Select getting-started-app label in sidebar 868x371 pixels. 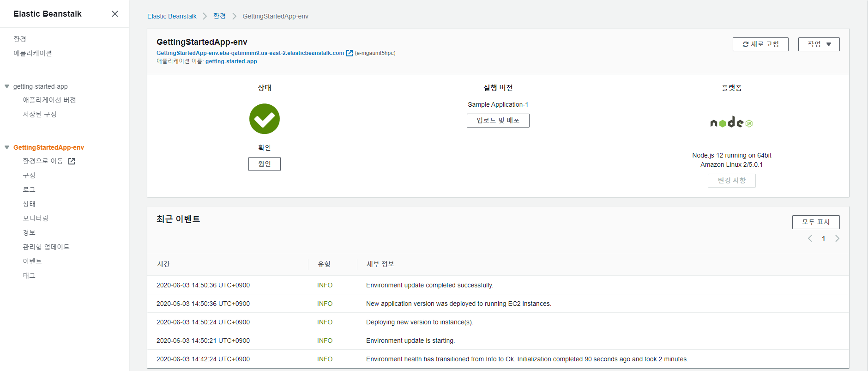(x=41, y=86)
